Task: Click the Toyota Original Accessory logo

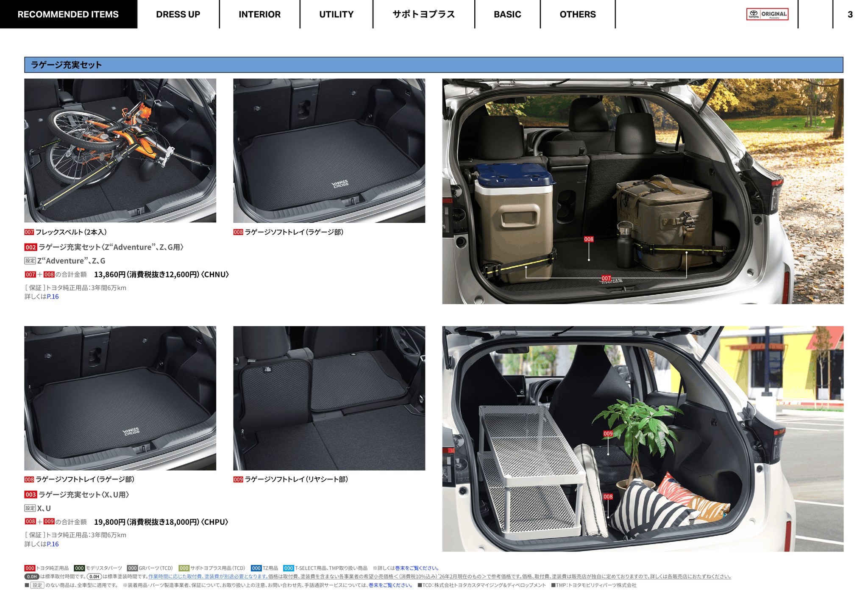Action: tap(767, 14)
